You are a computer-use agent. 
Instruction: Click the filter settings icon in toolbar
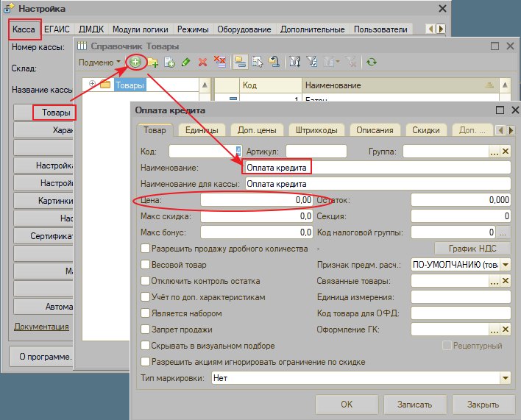point(295,62)
